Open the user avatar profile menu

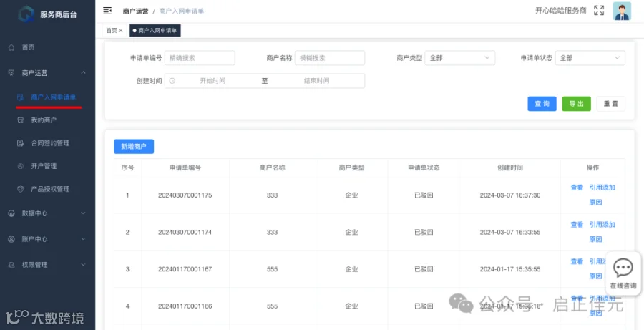622,11
